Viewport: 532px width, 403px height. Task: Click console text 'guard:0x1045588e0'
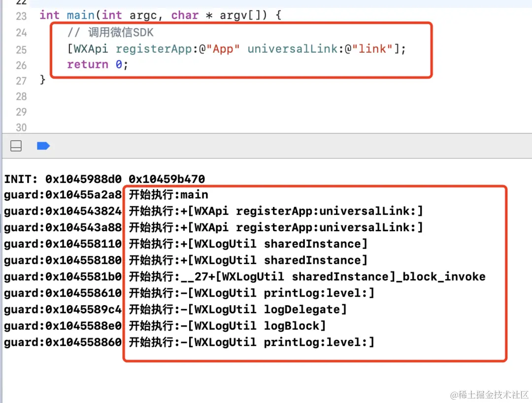63,326
